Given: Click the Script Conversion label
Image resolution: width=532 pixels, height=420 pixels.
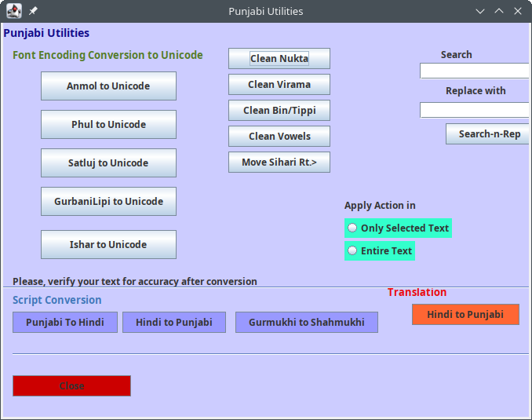Looking at the screenshot, I should 57,300.
